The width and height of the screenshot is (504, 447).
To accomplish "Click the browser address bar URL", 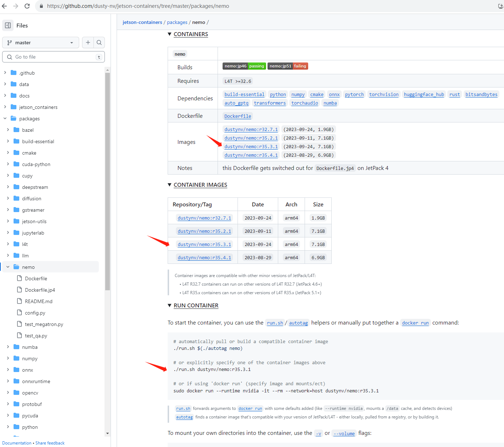I will [138, 6].
